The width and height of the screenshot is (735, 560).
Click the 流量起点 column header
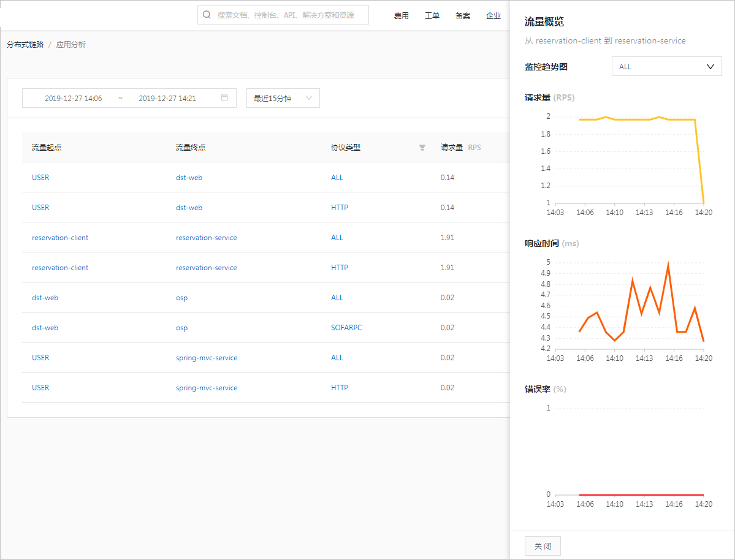[x=47, y=147]
